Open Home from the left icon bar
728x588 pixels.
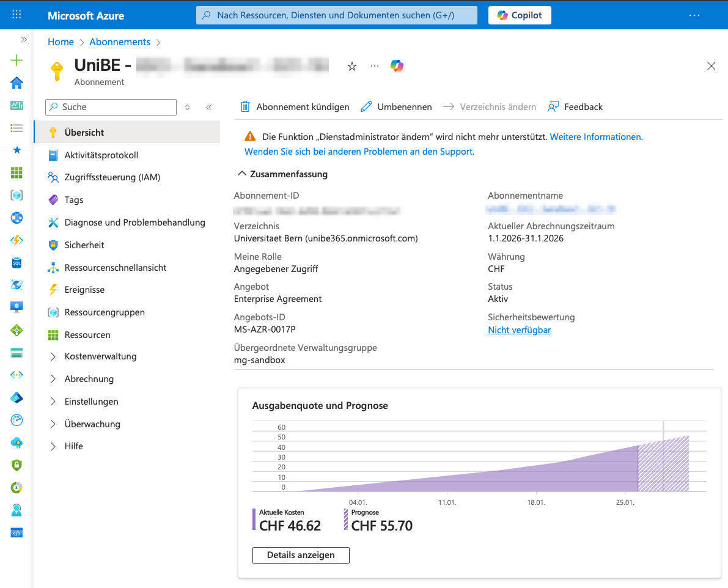pyautogui.click(x=17, y=83)
